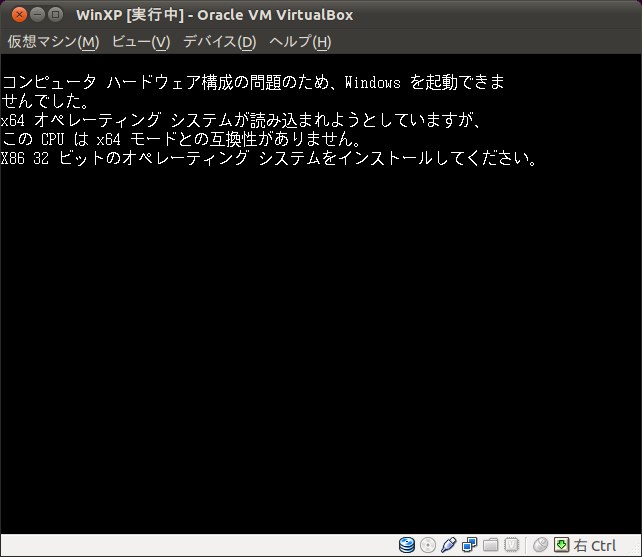
Task: Click the optical CD drive status icon
Action: tap(428, 545)
